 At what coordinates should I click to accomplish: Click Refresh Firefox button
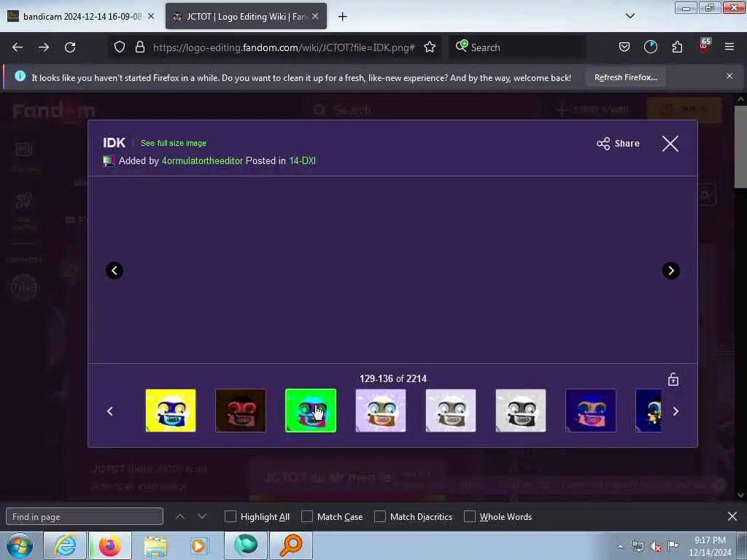[625, 77]
